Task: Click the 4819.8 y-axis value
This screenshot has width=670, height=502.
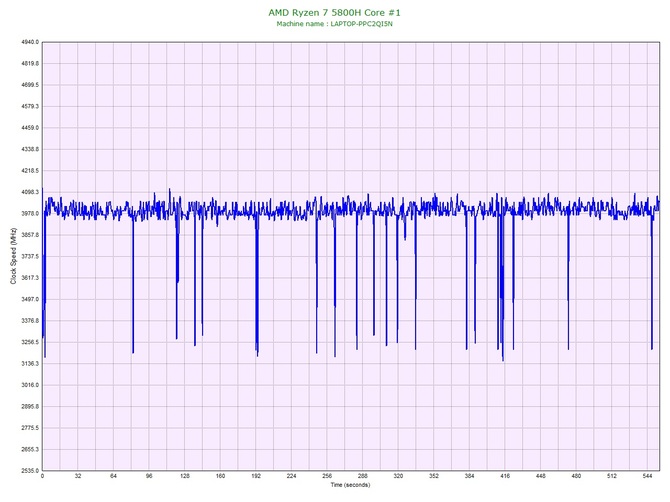Action: tap(30, 64)
